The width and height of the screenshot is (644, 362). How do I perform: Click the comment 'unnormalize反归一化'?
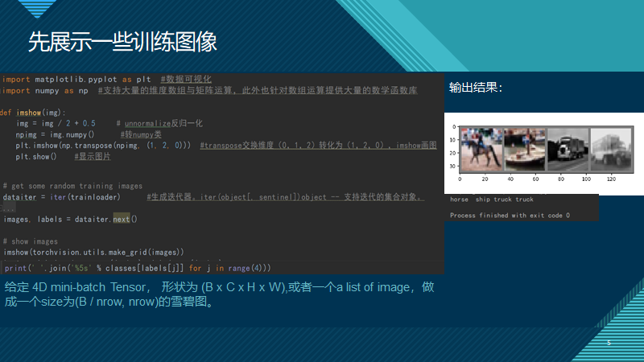(163, 123)
